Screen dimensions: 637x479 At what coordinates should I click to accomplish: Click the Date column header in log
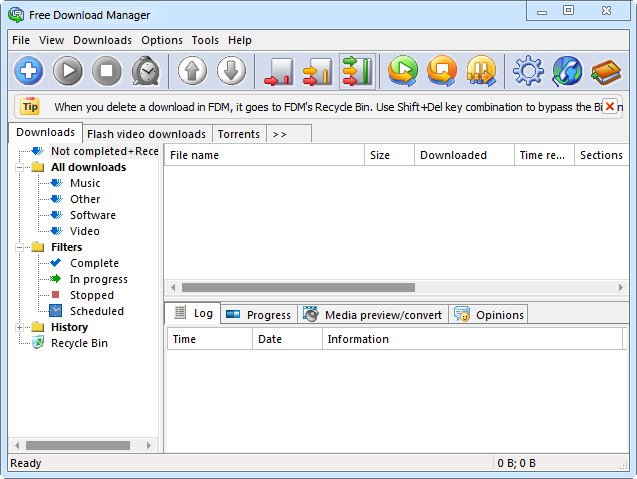pyautogui.click(x=287, y=339)
